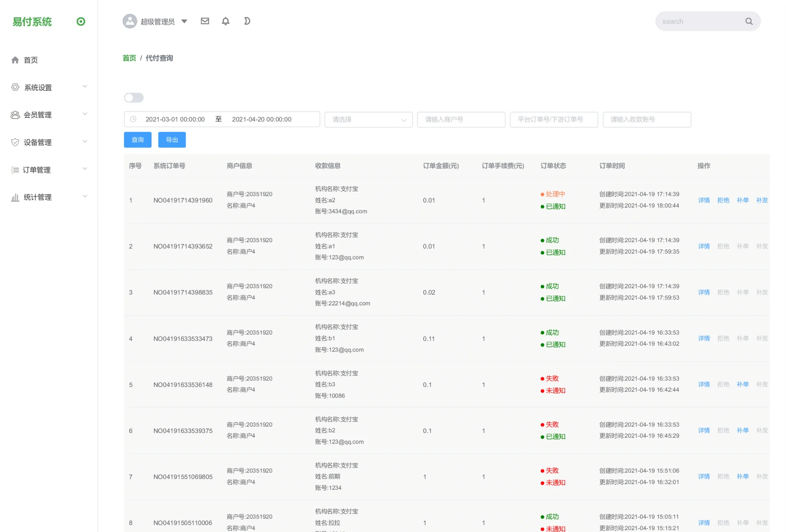Viewport: 786px width, 532px height.
Task: Open 详情 for order NO04191714391960
Action: coord(703,200)
